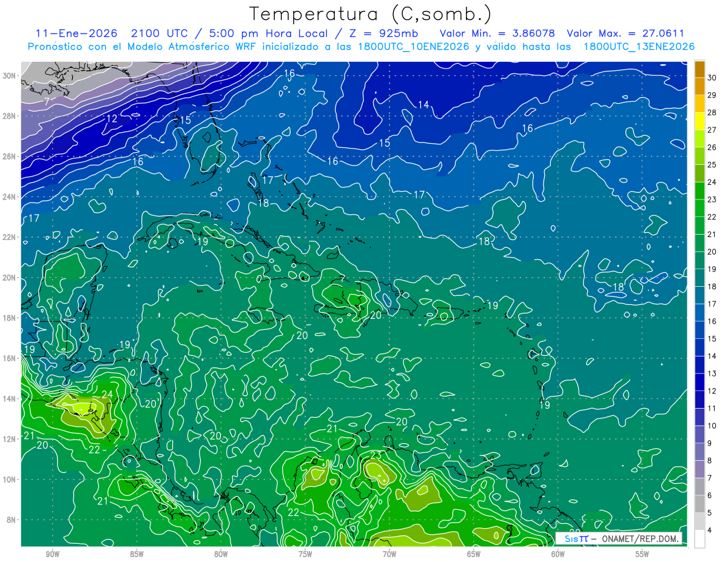
Task: Click the 'Valor Max. = 27.0611' value
Action: point(625,33)
